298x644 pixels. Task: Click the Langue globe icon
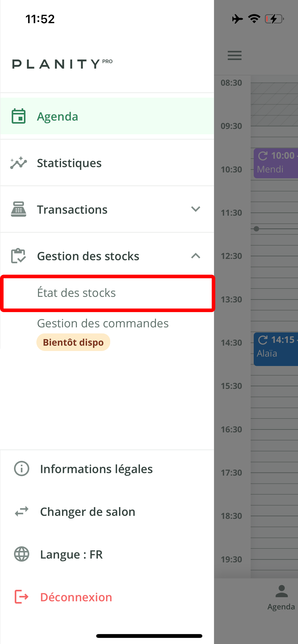click(22, 554)
